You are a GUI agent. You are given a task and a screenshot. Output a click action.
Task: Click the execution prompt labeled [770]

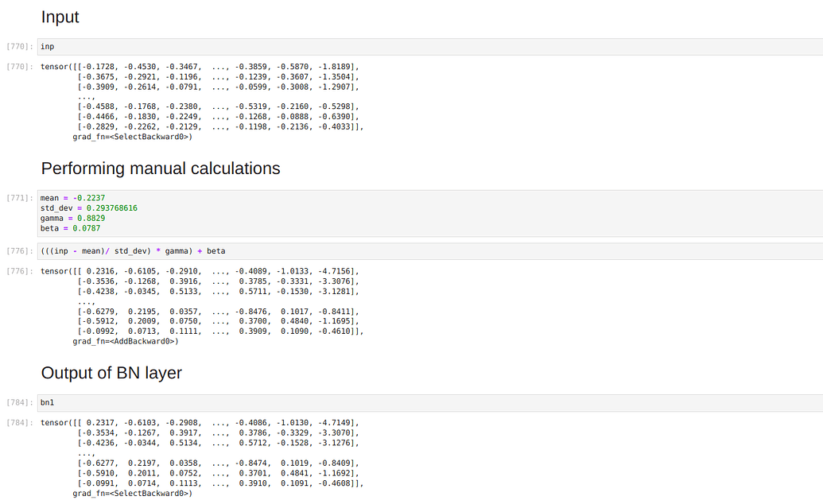(17, 46)
